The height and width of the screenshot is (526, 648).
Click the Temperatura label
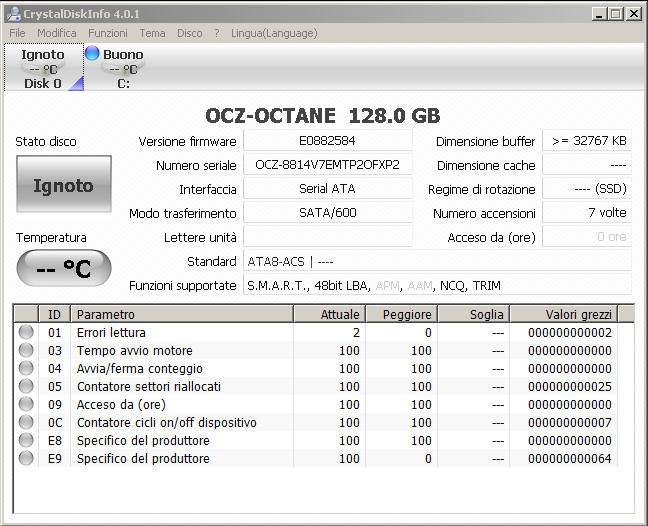tap(51, 238)
